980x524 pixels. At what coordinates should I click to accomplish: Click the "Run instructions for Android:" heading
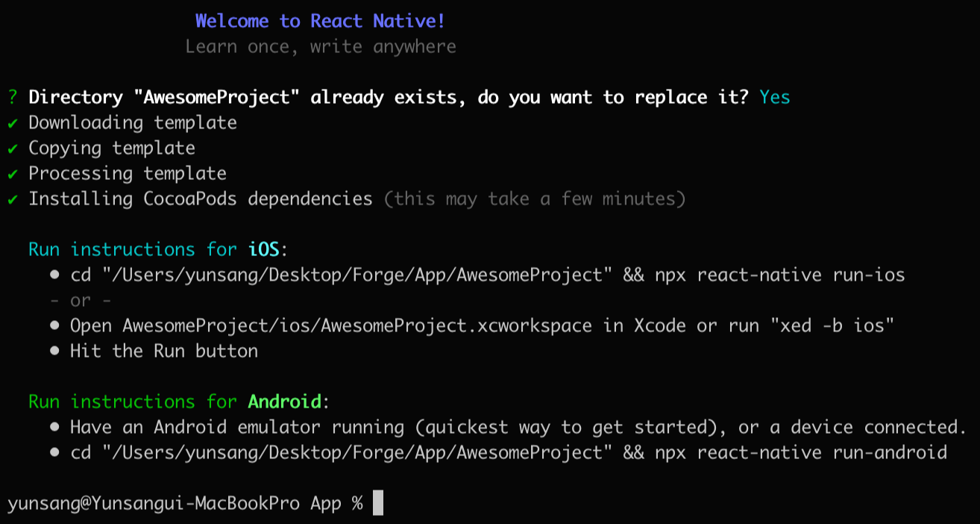coord(179,402)
